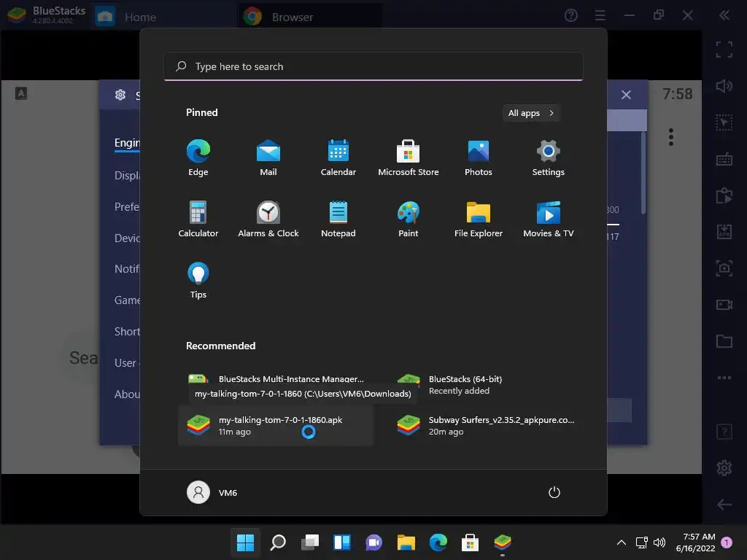
Task: Open taskbar Search magnifier
Action: 278,542
